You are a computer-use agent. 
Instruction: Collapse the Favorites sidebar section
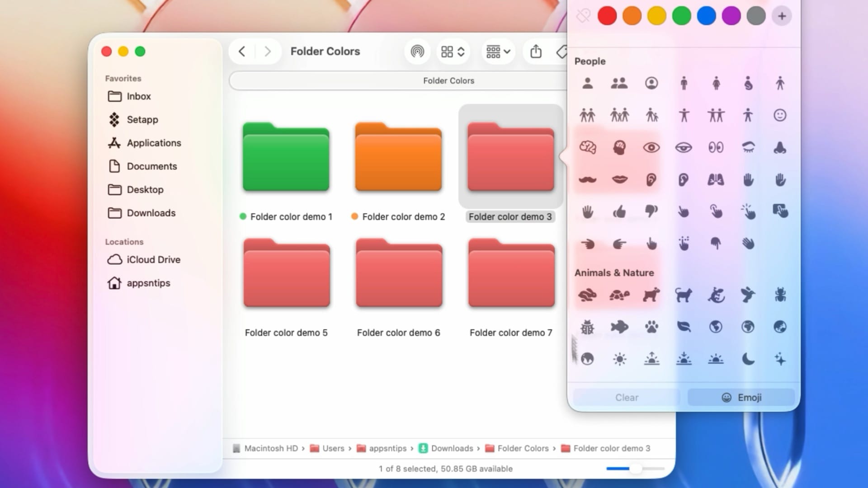pos(123,78)
